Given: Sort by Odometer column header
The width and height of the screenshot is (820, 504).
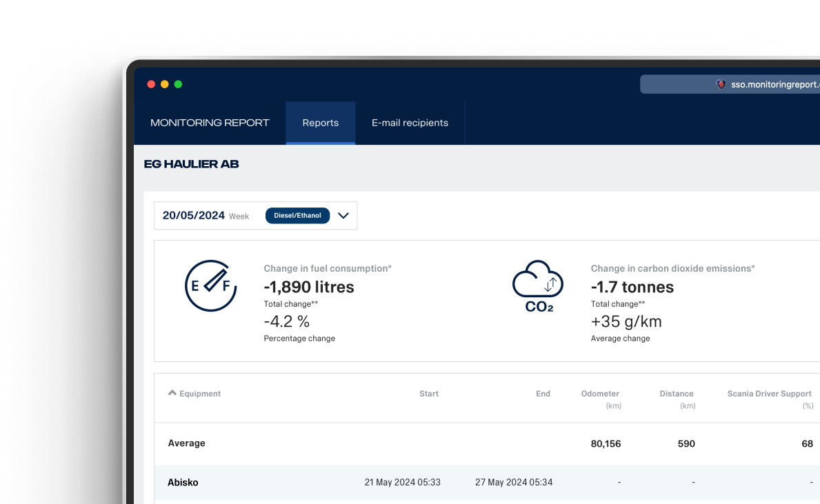Looking at the screenshot, I should 600,394.
